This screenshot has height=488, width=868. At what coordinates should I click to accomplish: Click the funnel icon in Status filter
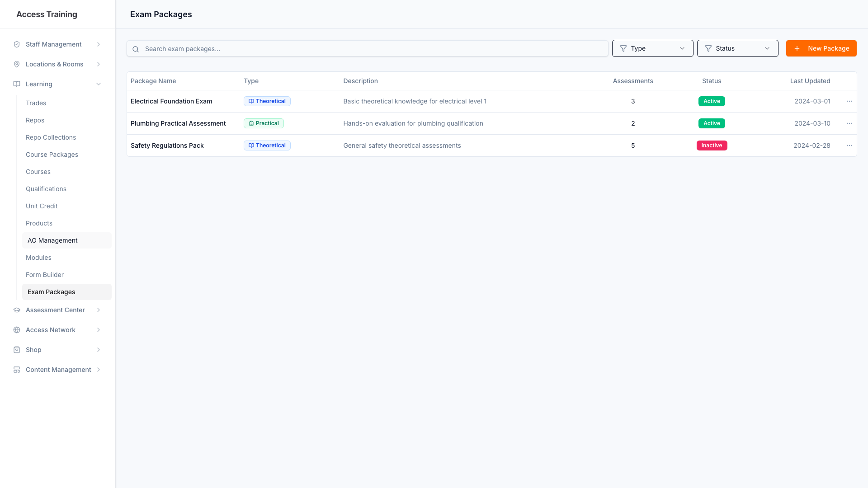(x=708, y=48)
